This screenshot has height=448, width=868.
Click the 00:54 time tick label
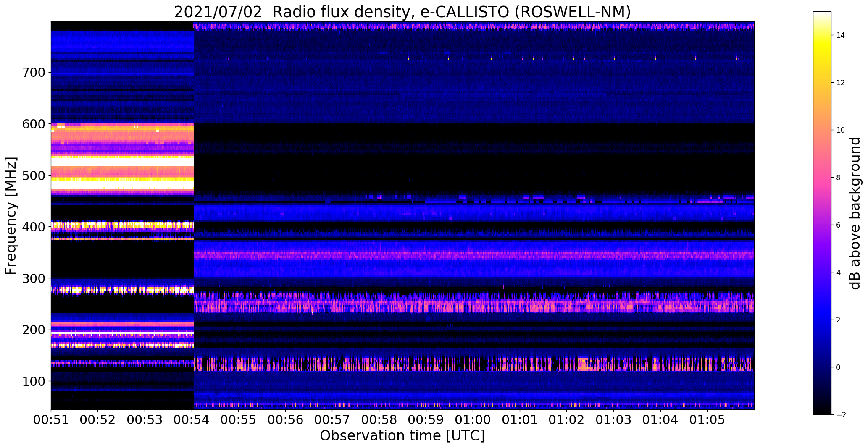(192, 419)
